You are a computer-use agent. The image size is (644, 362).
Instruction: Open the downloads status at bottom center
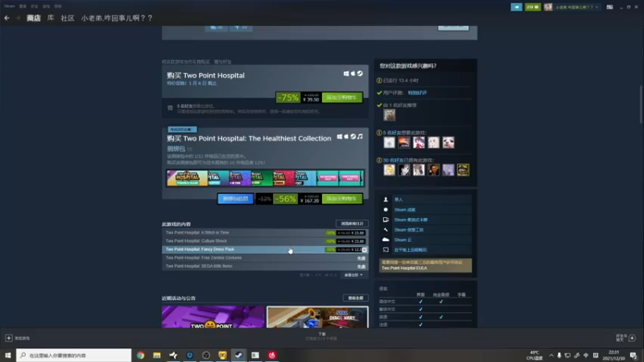point(321,336)
